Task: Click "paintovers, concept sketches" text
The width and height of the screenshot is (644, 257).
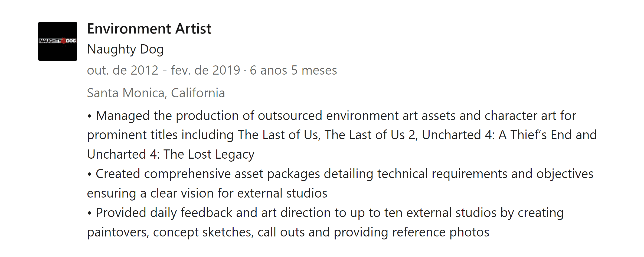Action: click(170, 232)
